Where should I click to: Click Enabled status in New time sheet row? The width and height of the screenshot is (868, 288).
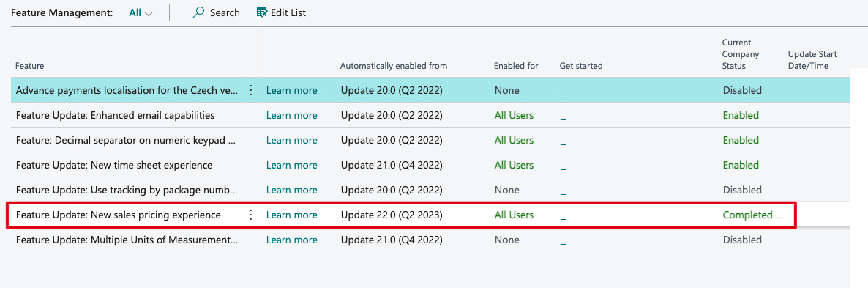point(741,165)
